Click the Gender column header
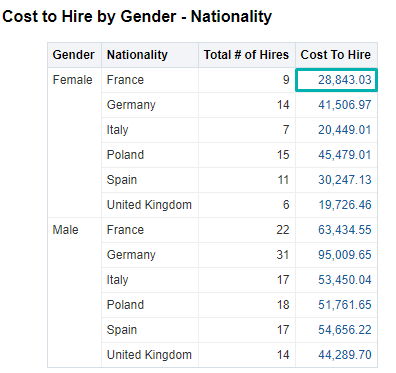396x373 pixels. pyautogui.click(x=74, y=55)
